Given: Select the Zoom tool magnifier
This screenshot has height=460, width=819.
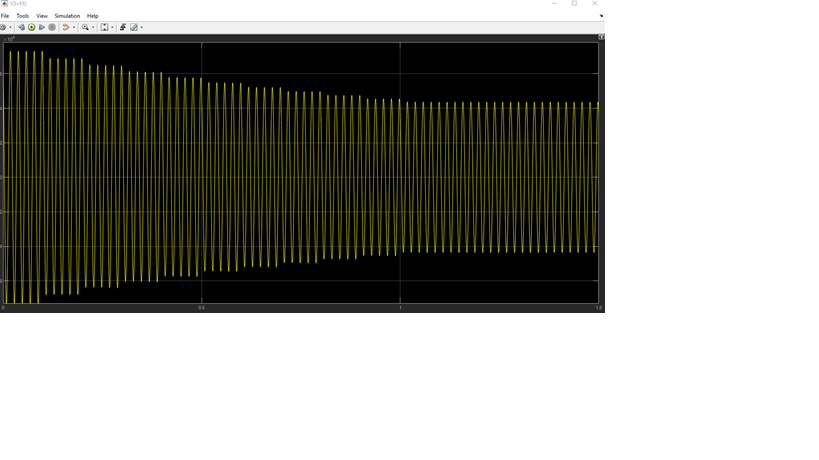Looking at the screenshot, I should point(85,27).
